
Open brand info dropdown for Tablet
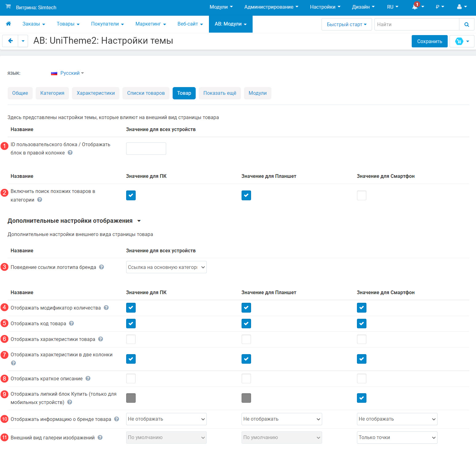282,419
